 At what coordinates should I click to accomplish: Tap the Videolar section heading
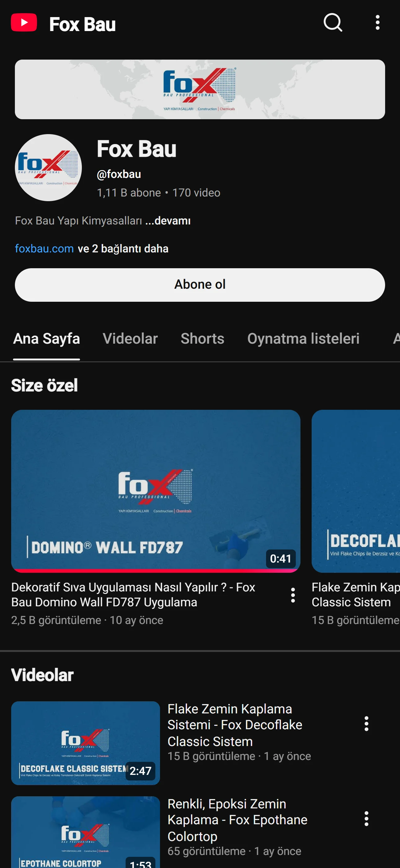[42, 675]
